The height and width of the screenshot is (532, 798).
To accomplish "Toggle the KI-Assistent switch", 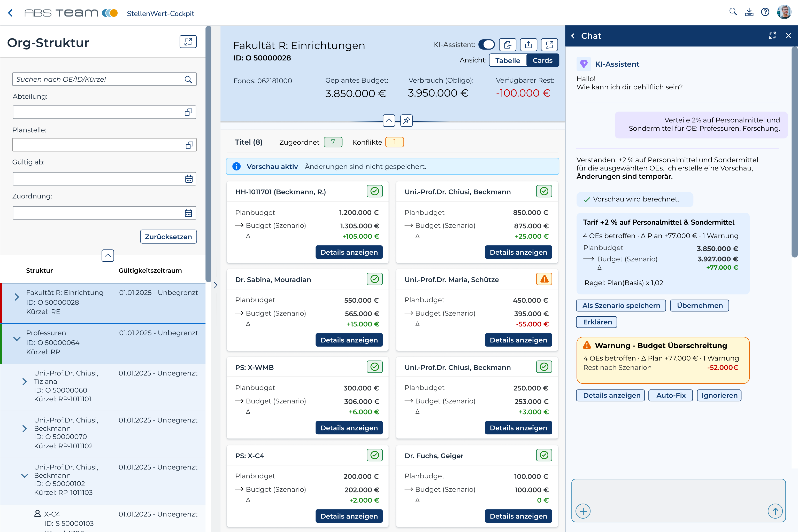I will point(486,45).
